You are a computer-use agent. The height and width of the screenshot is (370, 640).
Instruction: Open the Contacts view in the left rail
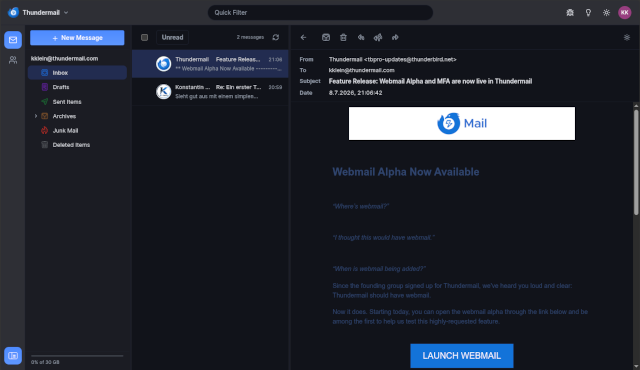(x=13, y=60)
